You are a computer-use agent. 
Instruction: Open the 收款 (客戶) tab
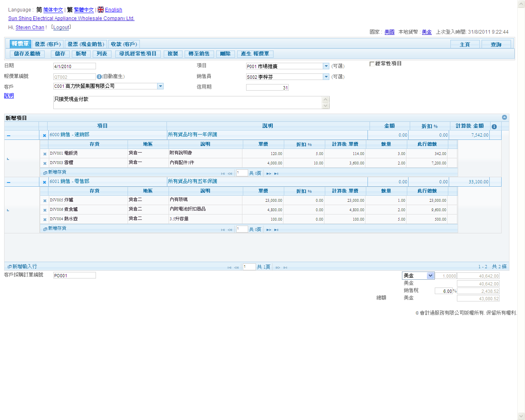tap(124, 44)
